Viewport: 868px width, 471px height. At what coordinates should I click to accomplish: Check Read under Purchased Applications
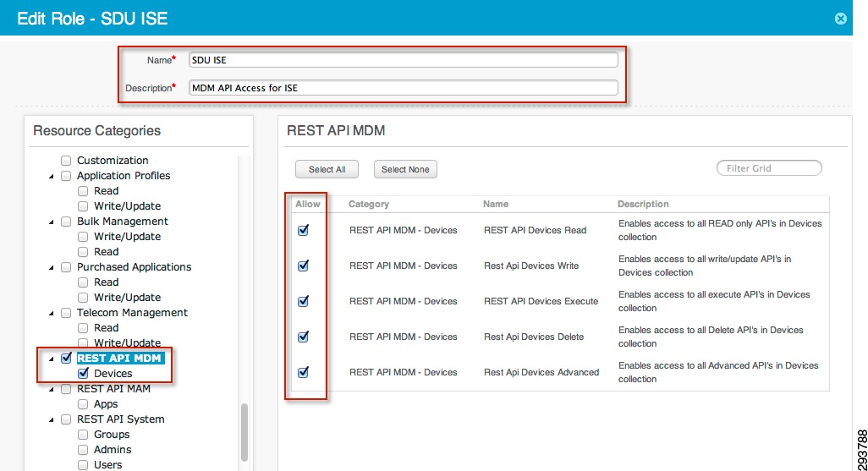tap(82, 282)
